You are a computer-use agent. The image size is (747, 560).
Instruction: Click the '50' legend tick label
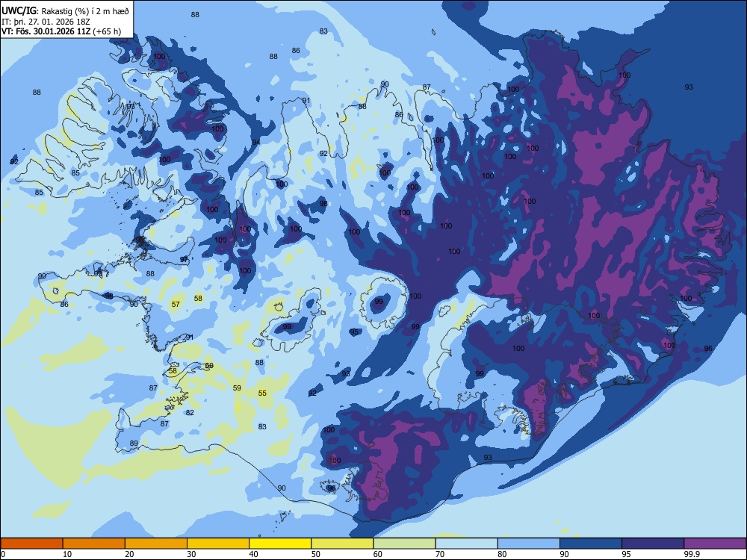coord(316,554)
